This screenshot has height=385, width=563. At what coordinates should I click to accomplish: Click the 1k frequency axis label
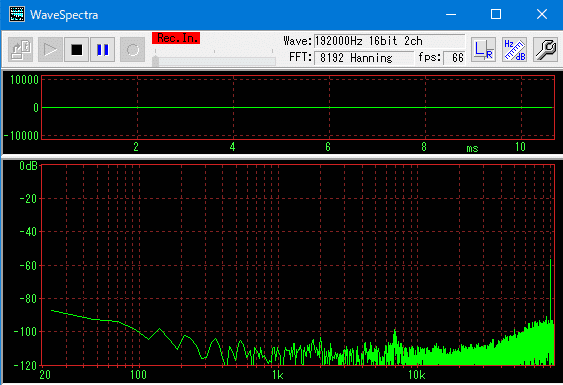pos(278,375)
